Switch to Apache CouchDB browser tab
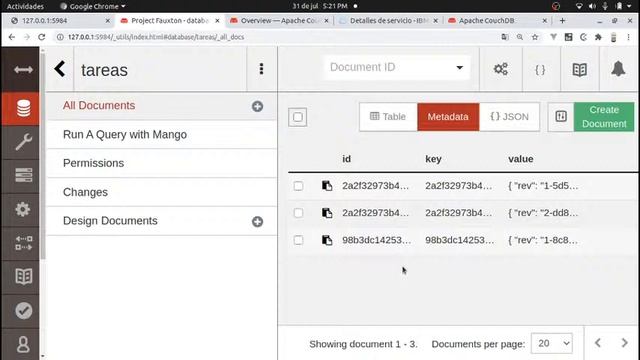640x360 pixels. click(497, 20)
